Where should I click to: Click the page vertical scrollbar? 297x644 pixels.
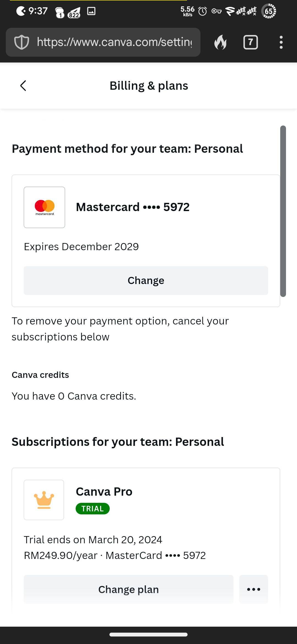pos(283,211)
